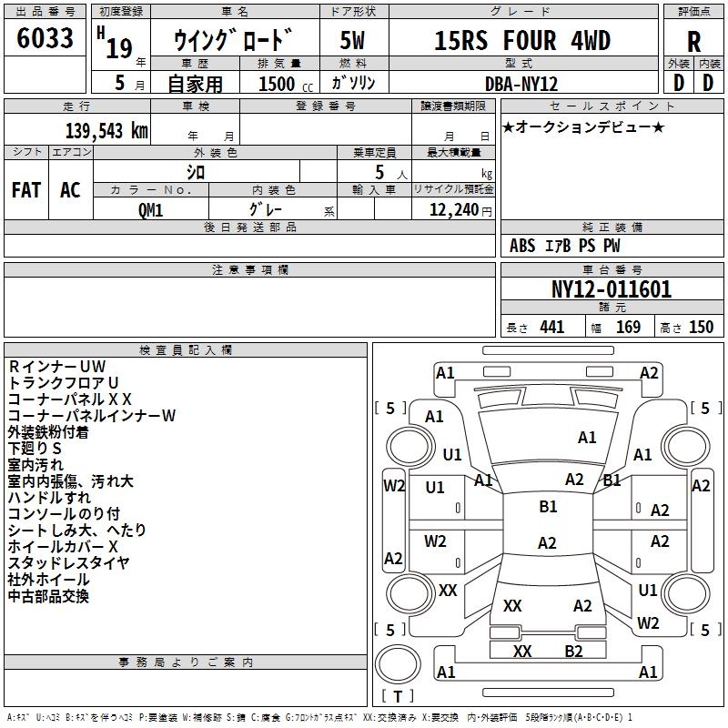The height and width of the screenshot is (728, 728).
Task: Click the note 中古部品交換
Action: click(x=48, y=596)
